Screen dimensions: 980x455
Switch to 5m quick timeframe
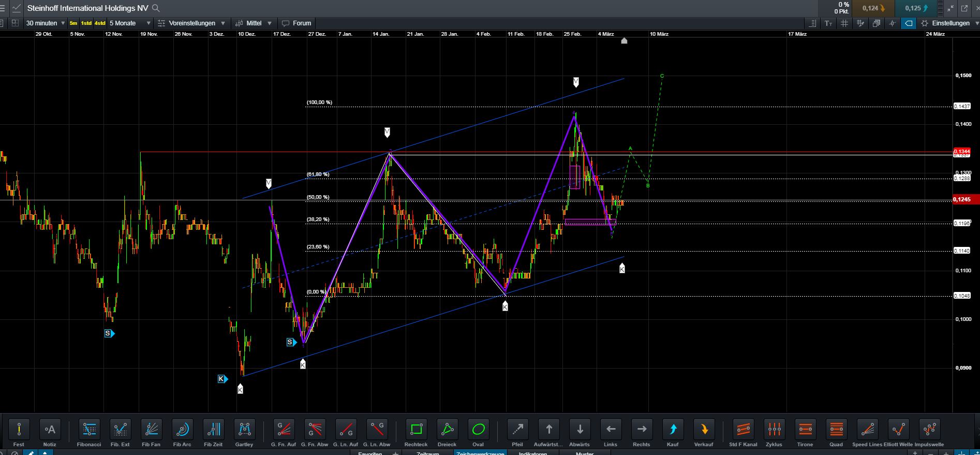[73, 23]
